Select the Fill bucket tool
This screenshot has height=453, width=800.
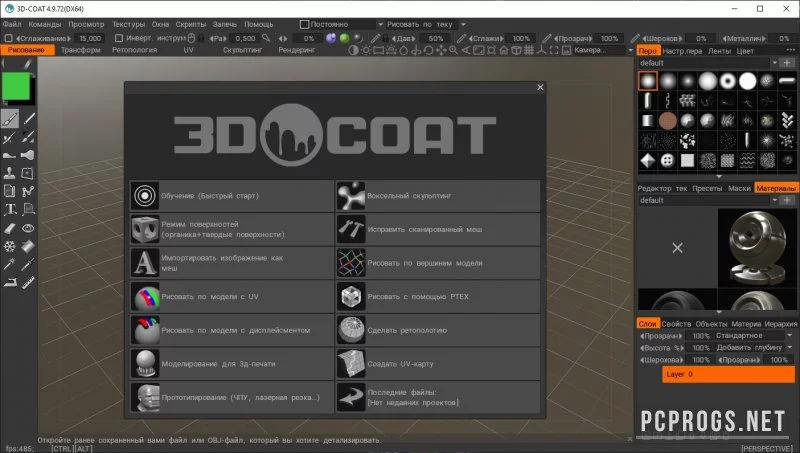point(29,246)
